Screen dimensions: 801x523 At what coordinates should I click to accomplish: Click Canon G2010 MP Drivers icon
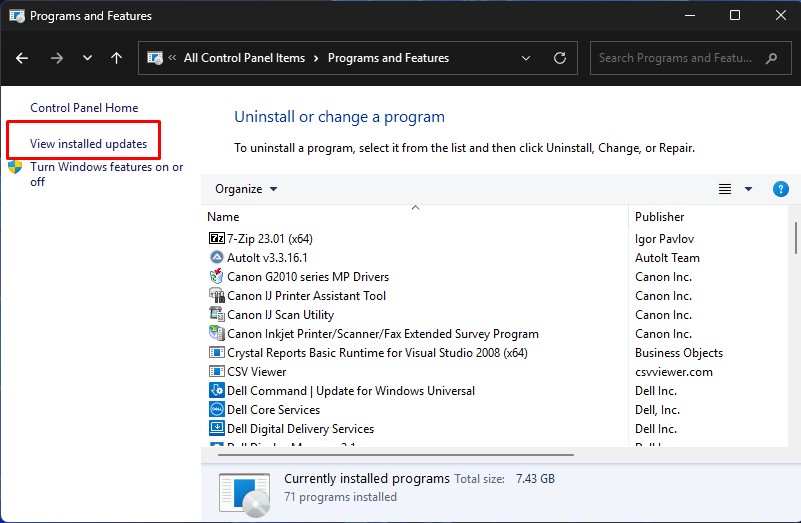tap(217, 276)
